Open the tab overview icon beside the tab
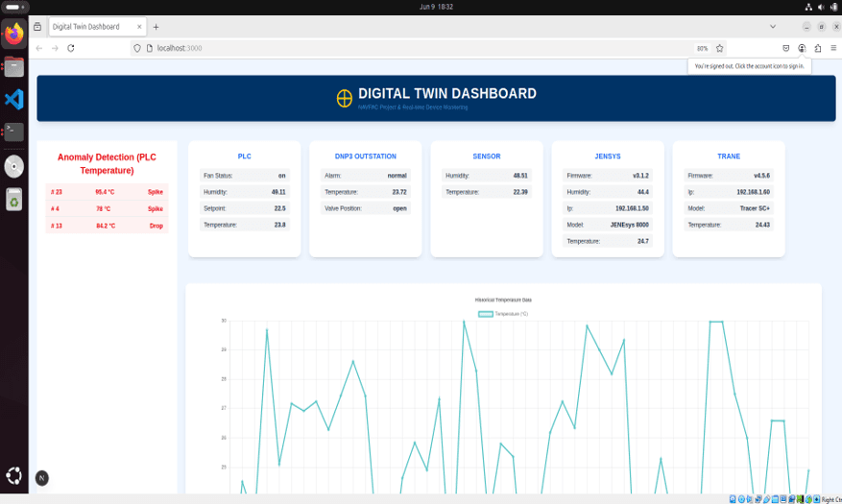Image resolution: width=842 pixels, height=504 pixels. click(x=37, y=26)
